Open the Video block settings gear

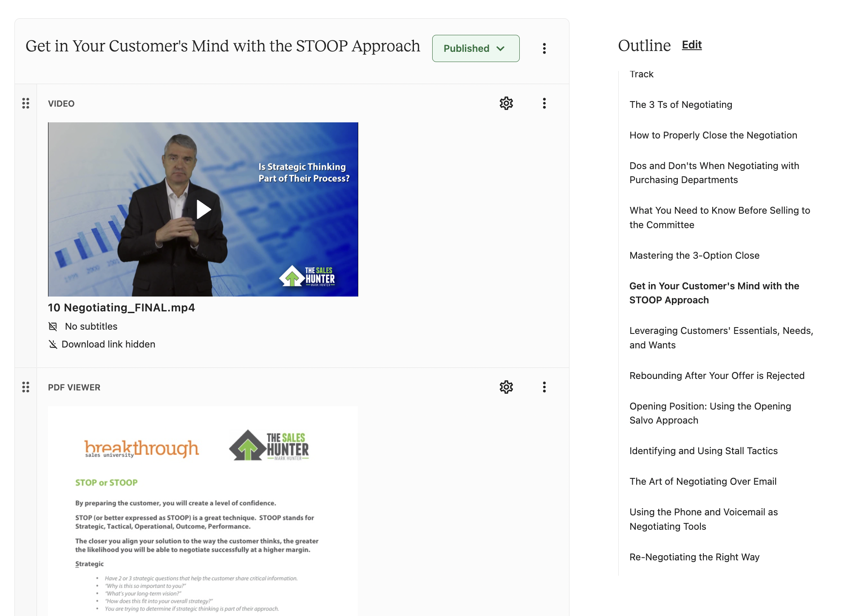506,103
